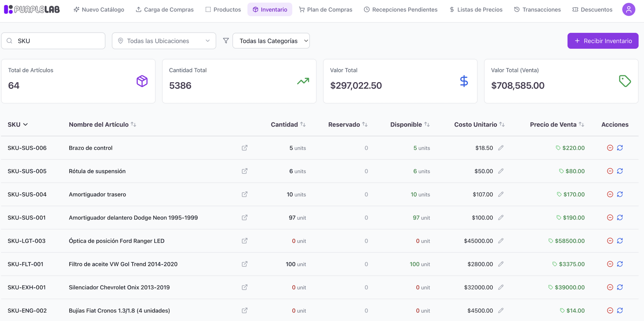The width and height of the screenshot is (644, 321).
Task: Click the SKU search field
Action: tap(53, 41)
